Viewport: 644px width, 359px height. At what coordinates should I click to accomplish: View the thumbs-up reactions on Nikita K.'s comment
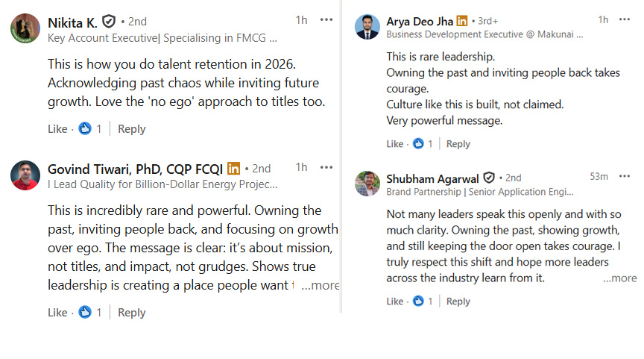point(85,129)
